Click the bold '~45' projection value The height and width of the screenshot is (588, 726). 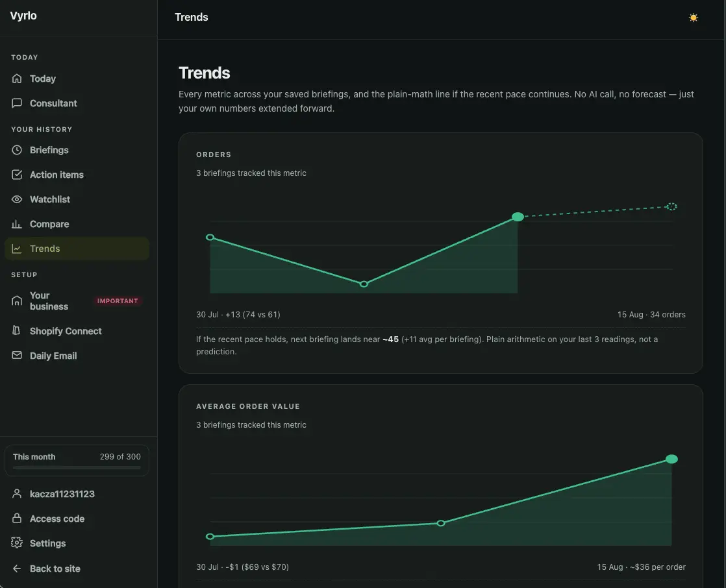pyautogui.click(x=390, y=339)
